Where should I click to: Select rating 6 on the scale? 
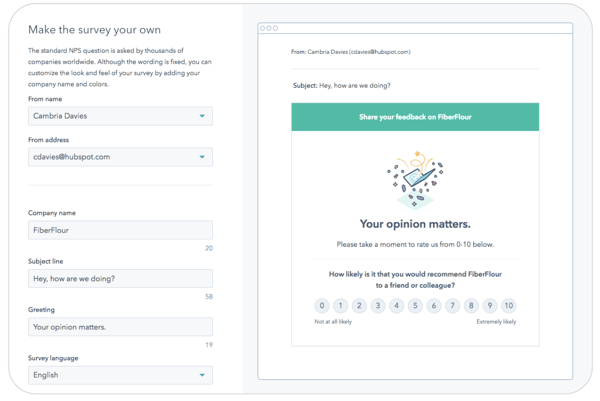(x=434, y=306)
